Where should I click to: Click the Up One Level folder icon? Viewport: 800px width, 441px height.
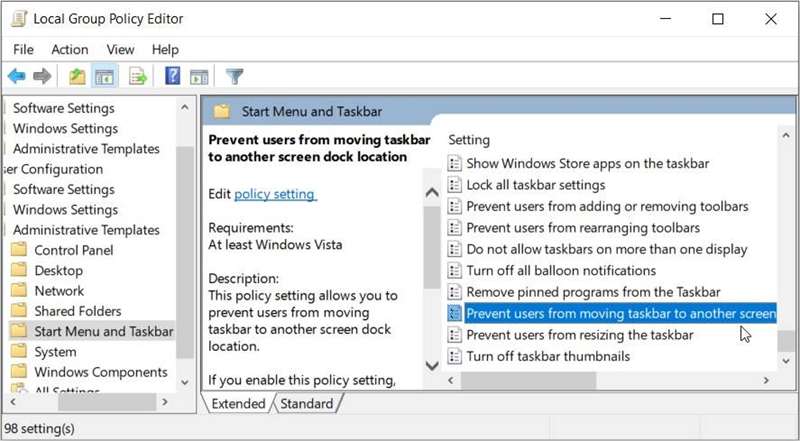click(77, 76)
